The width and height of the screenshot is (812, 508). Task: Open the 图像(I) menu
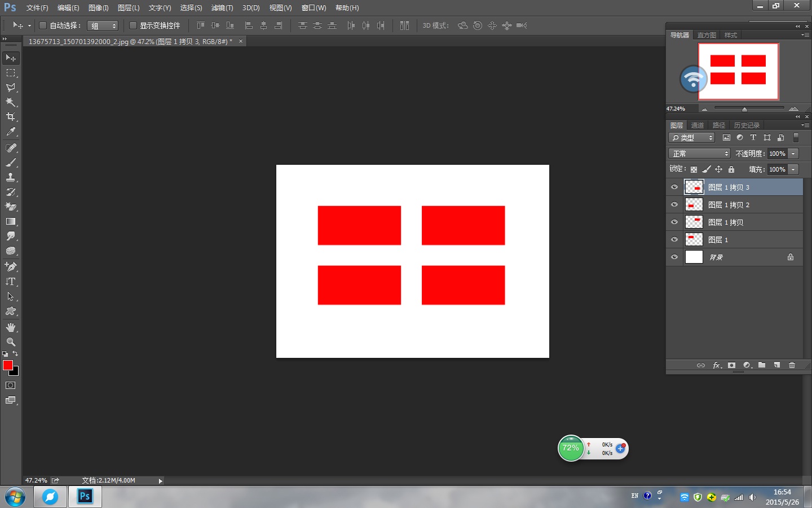pyautogui.click(x=98, y=8)
